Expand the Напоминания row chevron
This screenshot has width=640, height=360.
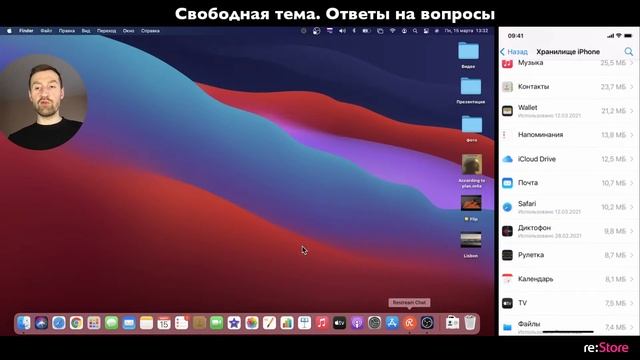click(631, 135)
